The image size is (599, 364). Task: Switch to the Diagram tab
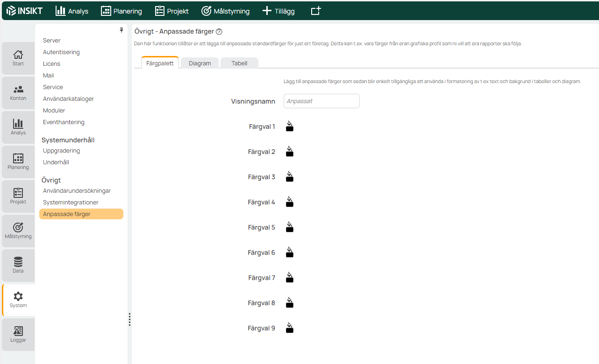[200, 63]
